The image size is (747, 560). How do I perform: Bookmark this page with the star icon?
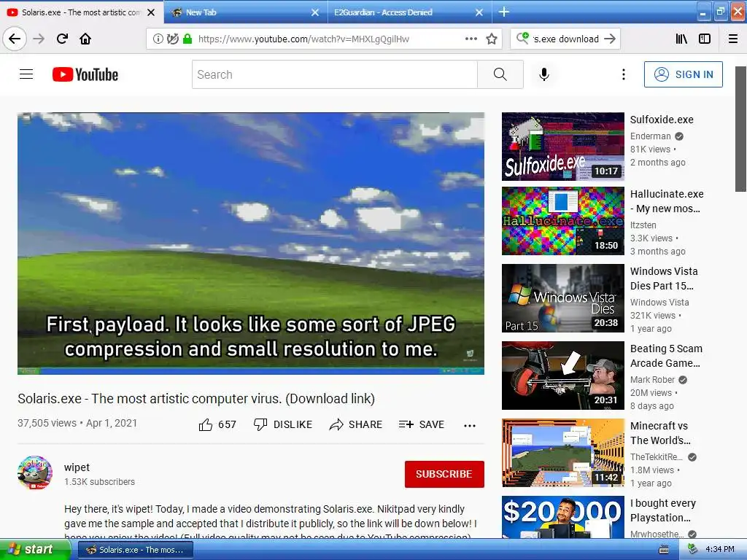tap(492, 39)
